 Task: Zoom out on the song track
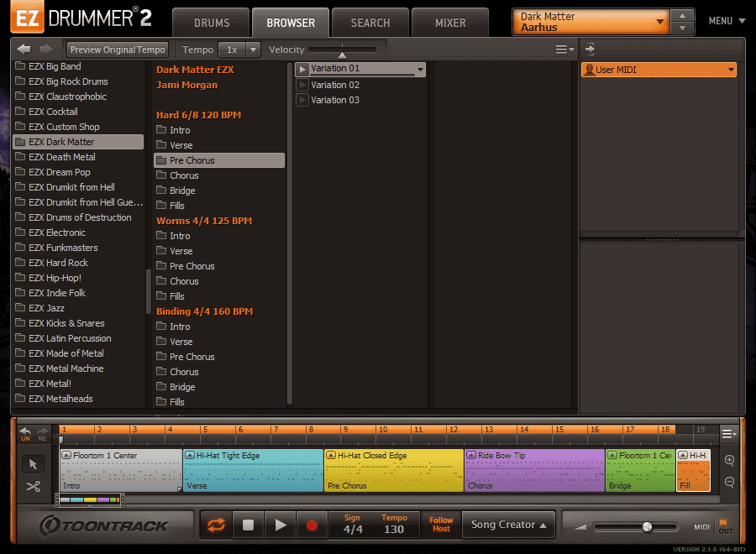click(729, 482)
